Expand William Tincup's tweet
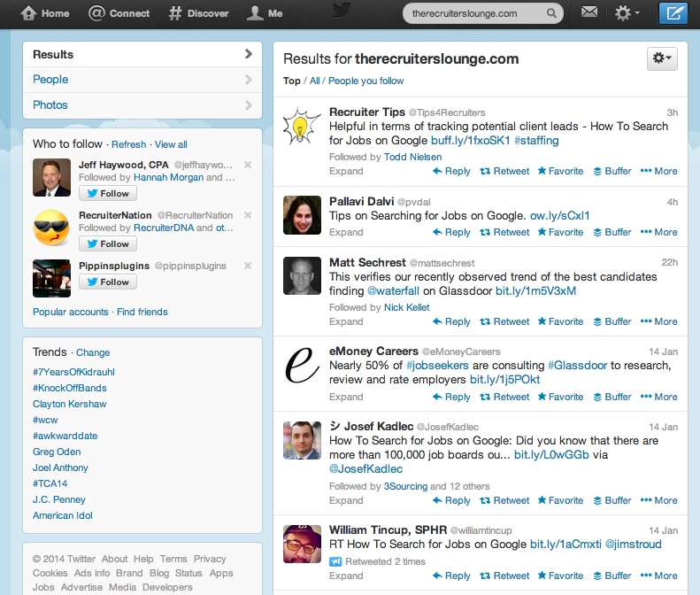700x595 pixels. click(x=346, y=576)
